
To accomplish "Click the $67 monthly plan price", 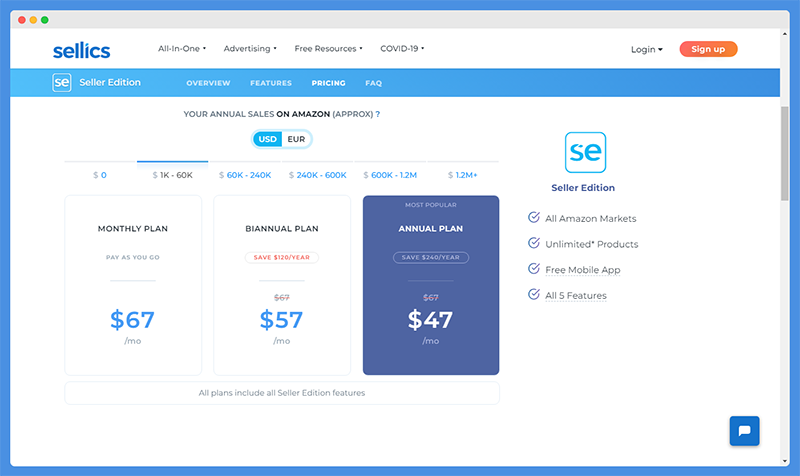I will tap(133, 320).
